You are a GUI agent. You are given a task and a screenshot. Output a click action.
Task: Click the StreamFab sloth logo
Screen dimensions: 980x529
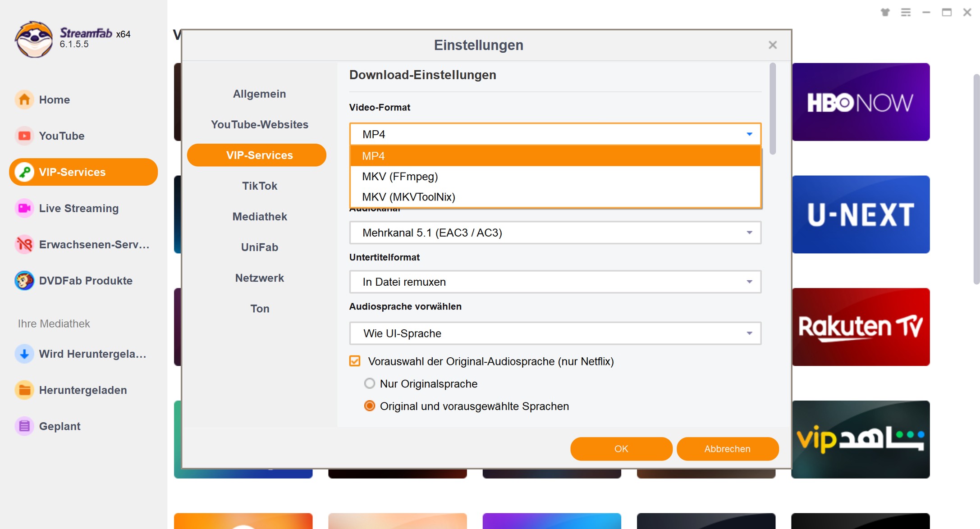[34, 39]
